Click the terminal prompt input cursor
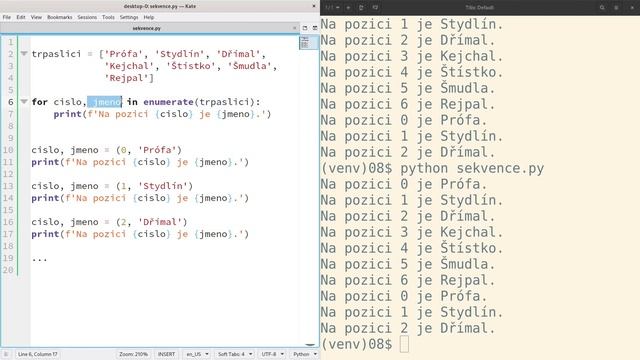 pyautogui.click(x=404, y=344)
